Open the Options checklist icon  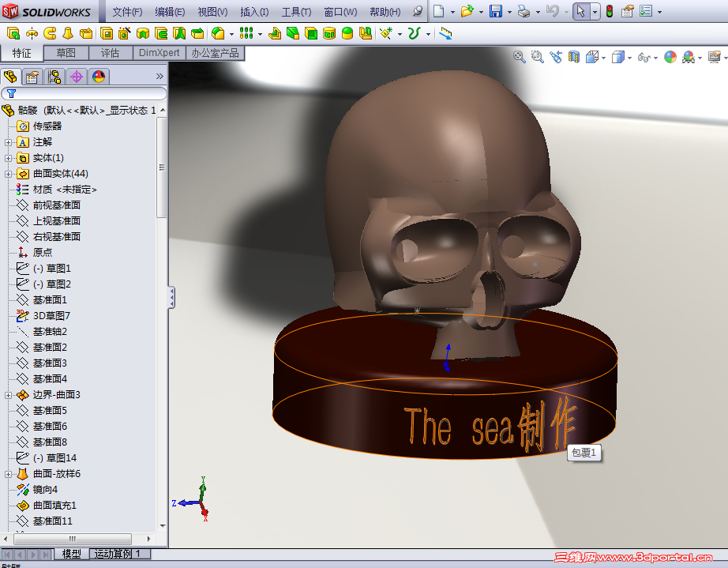coord(646,11)
